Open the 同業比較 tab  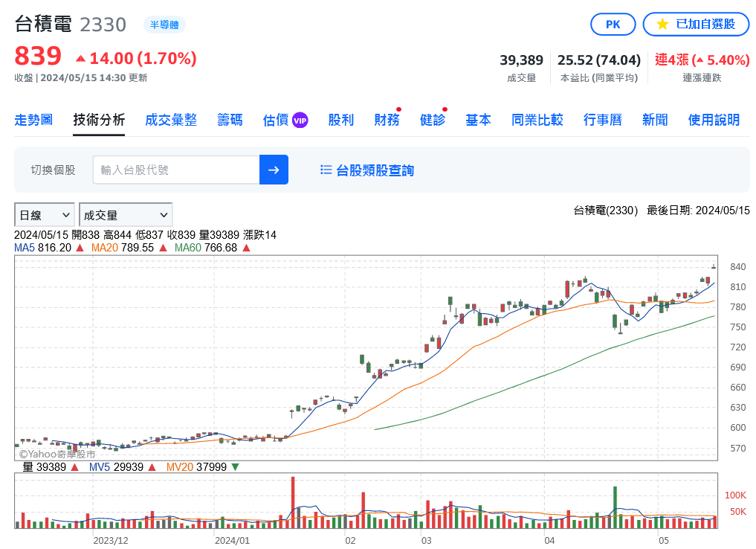pyautogui.click(x=537, y=120)
